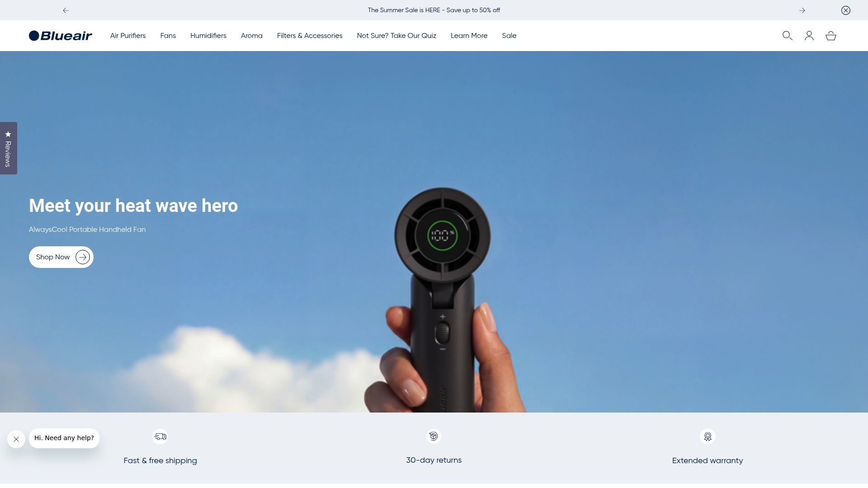The image size is (868, 488).
Task: Click the Summer Sale announcement text
Action: click(x=434, y=10)
